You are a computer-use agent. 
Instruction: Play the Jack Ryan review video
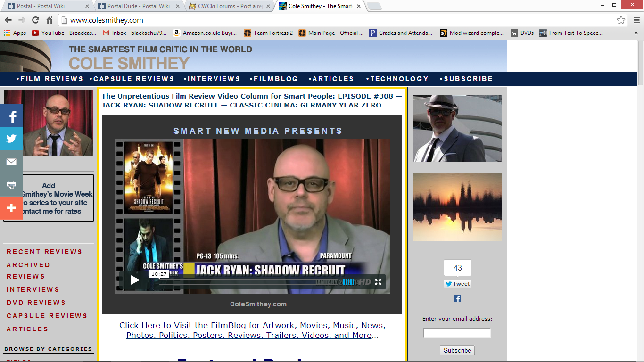pyautogui.click(x=135, y=280)
